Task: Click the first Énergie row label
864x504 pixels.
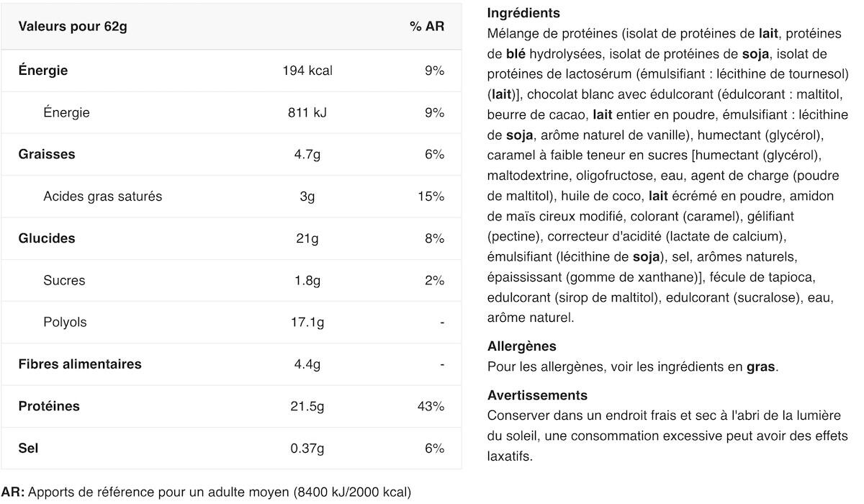Action: (x=43, y=71)
